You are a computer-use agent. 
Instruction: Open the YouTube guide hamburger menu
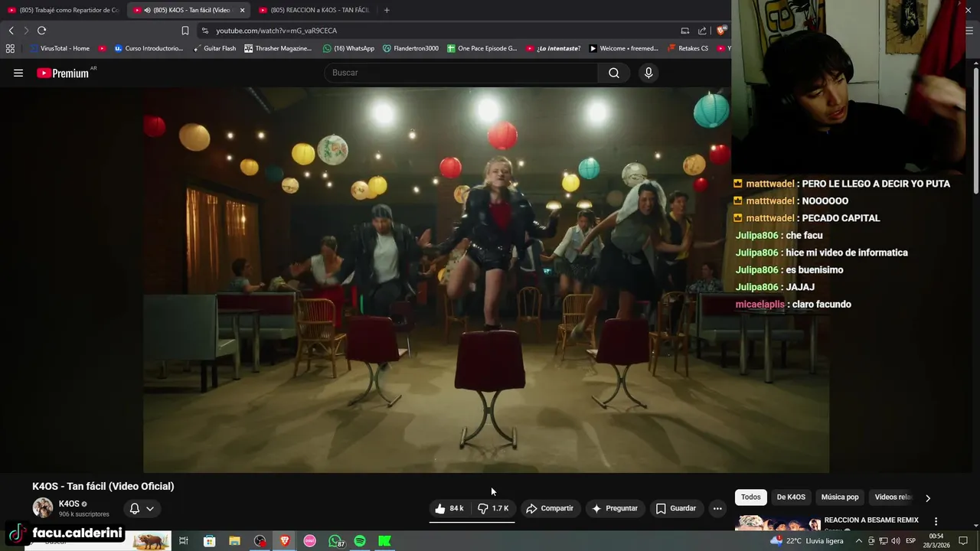[18, 73]
